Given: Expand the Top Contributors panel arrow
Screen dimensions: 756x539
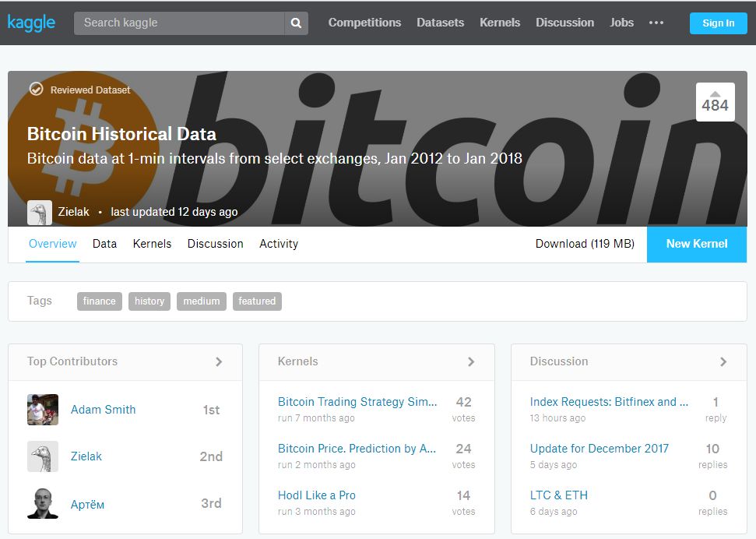Looking at the screenshot, I should 219,361.
